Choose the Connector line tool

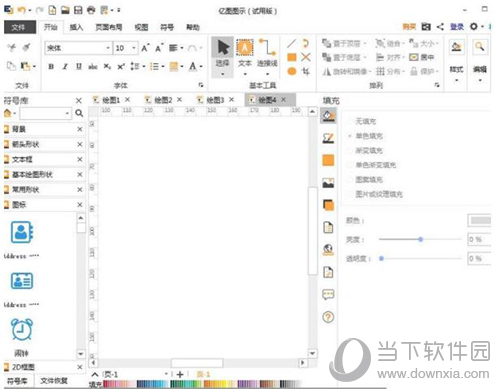(267, 53)
